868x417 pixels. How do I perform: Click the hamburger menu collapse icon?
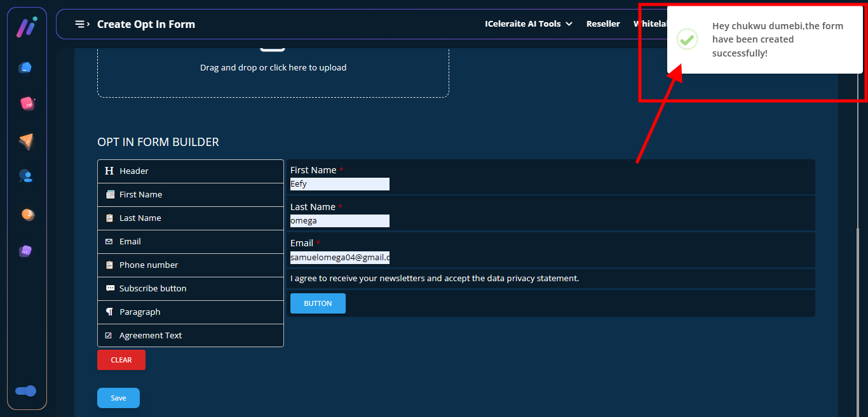point(81,24)
